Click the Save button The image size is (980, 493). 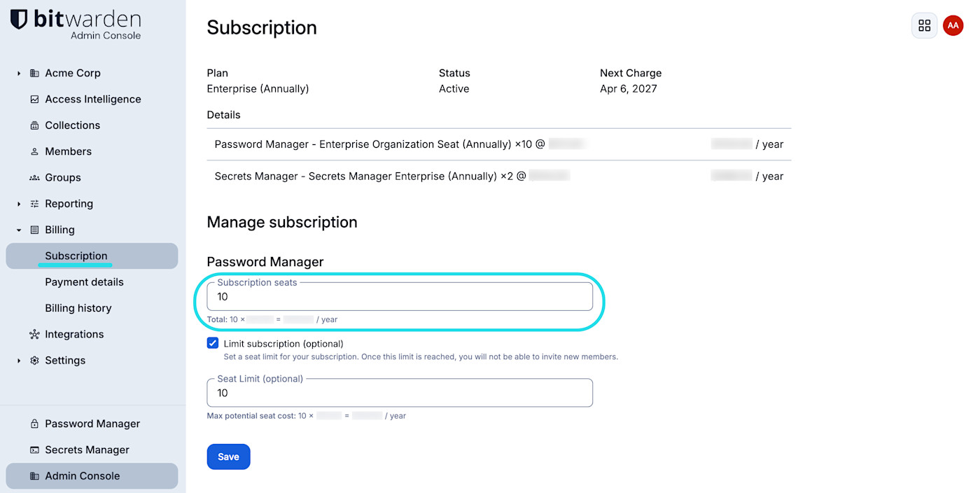pos(228,456)
